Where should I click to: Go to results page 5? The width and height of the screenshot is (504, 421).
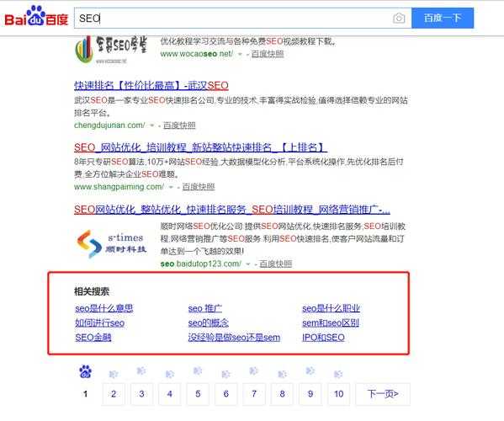point(198,394)
